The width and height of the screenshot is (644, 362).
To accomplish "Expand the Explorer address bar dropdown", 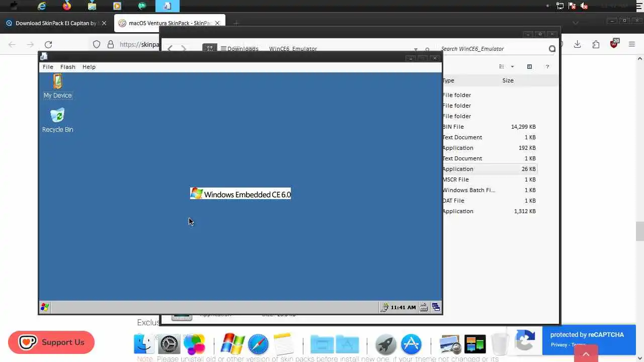I will (416, 49).
